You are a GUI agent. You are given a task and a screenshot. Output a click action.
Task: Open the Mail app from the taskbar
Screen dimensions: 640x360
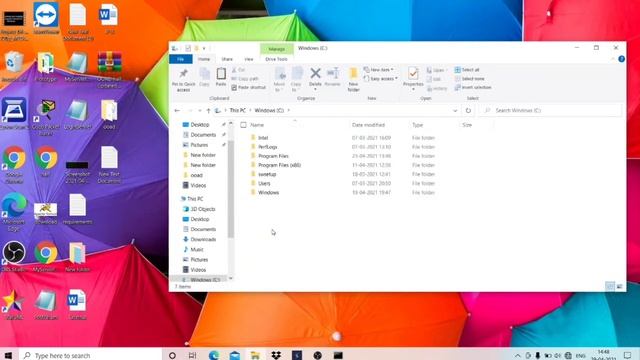[235, 355]
